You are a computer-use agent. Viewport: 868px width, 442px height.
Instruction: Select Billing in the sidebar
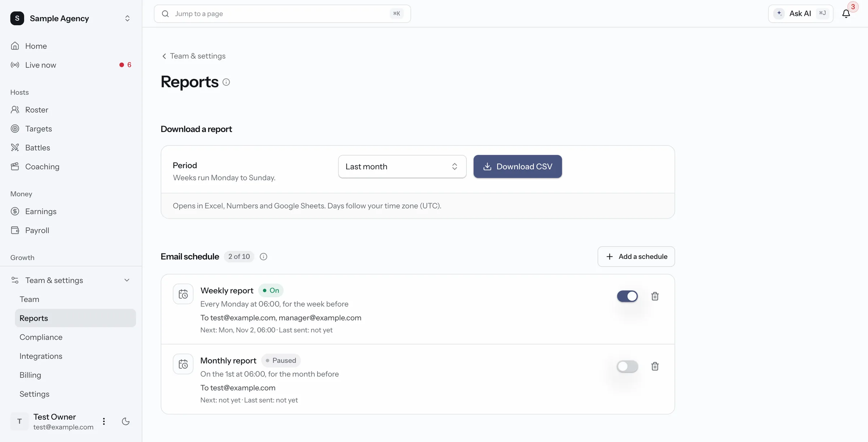pos(75,375)
